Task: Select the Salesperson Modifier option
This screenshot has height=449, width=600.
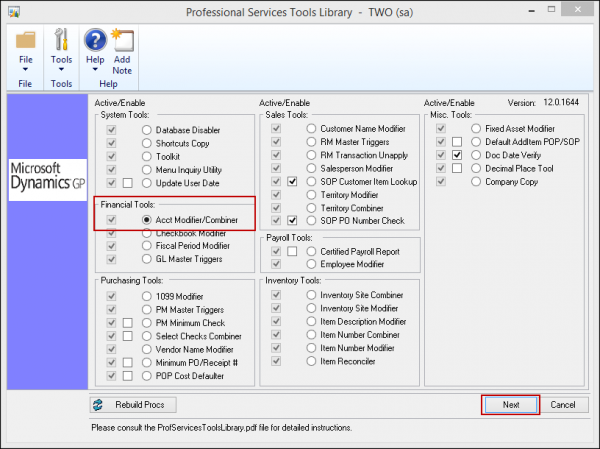Action: (311, 168)
